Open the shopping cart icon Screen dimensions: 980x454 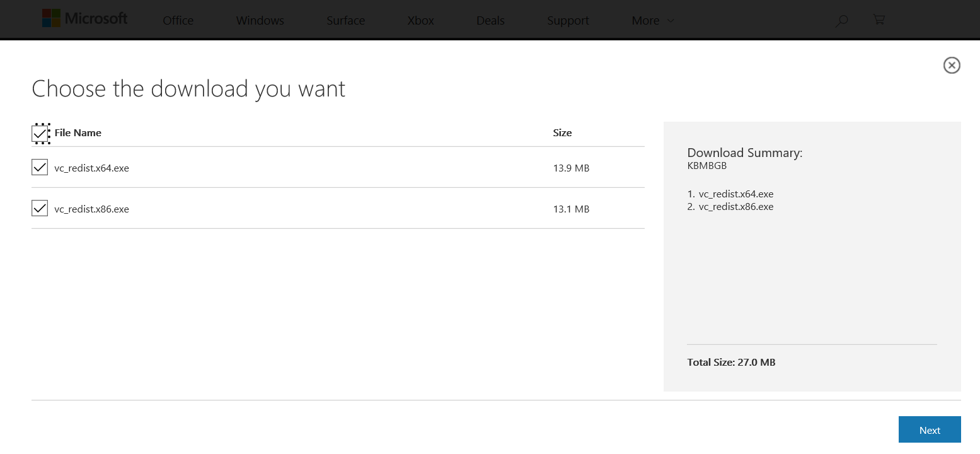[x=879, y=20]
